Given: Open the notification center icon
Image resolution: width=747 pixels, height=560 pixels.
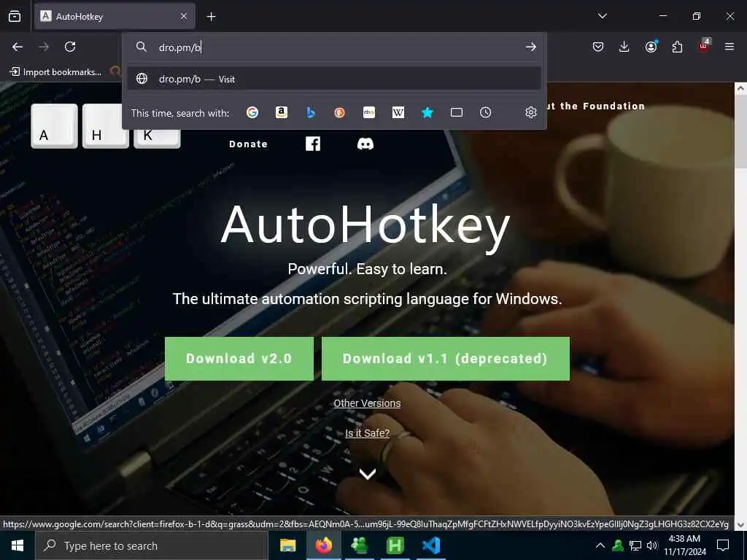Looking at the screenshot, I should pos(723,545).
